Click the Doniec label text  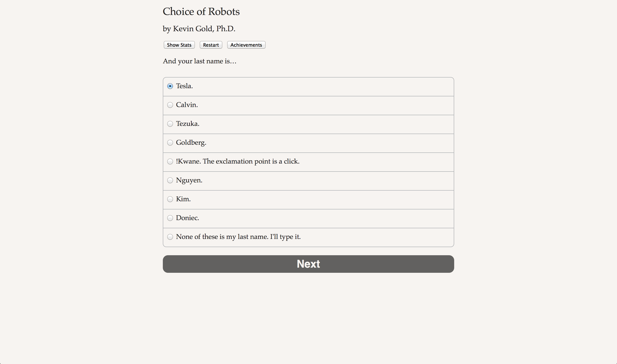[x=187, y=218]
